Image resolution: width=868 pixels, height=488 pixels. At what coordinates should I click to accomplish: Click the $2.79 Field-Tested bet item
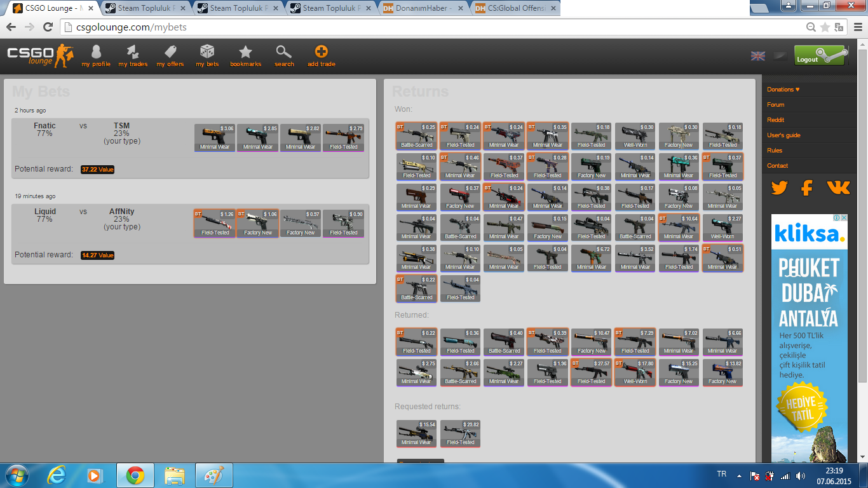coord(343,137)
